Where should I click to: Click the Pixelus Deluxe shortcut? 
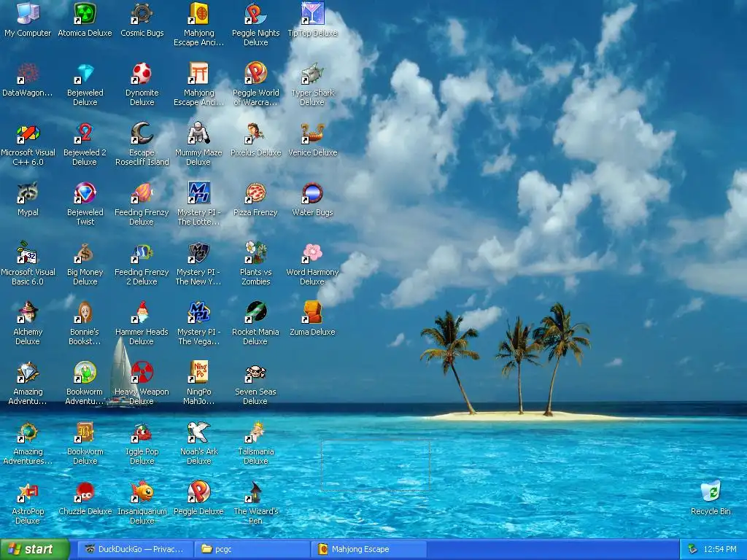click(x=256, y=133)
